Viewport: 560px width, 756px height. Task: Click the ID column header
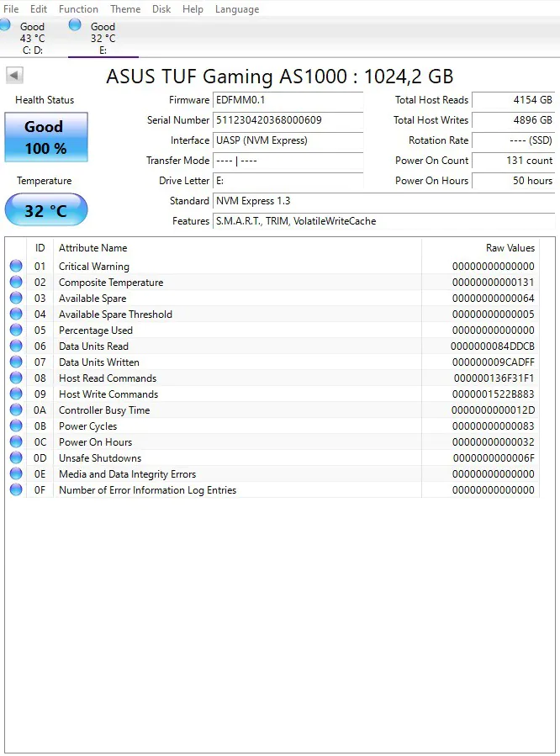point(40,248)
